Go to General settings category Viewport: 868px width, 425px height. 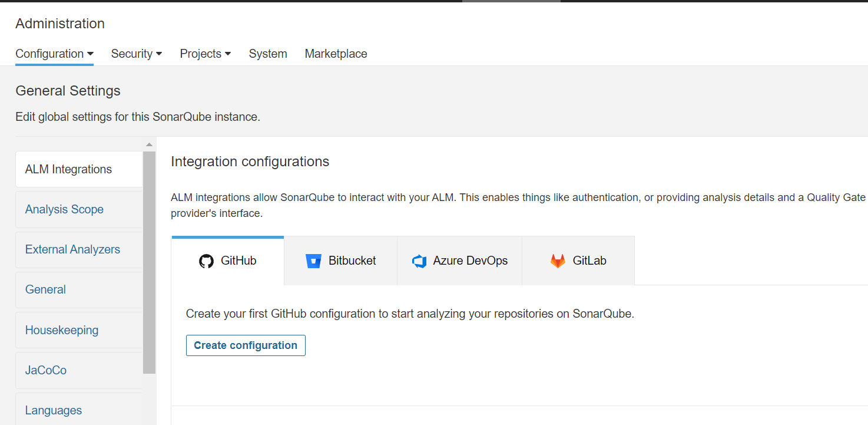45,289
